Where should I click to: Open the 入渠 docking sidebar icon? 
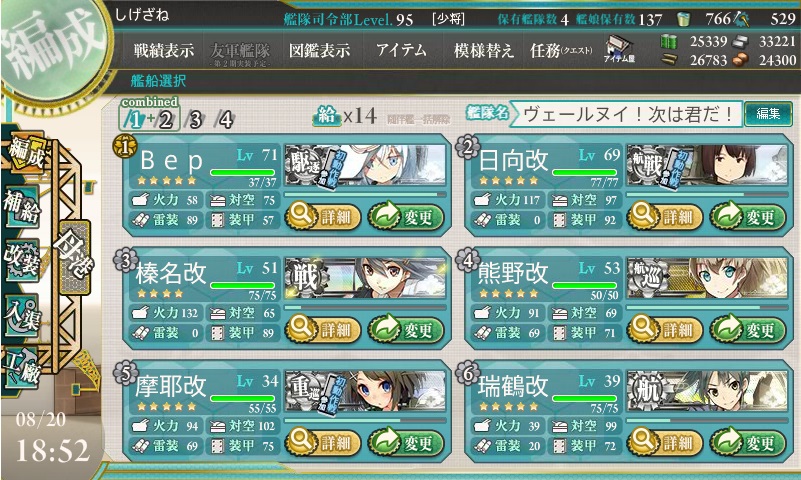(x=21, y=315)
